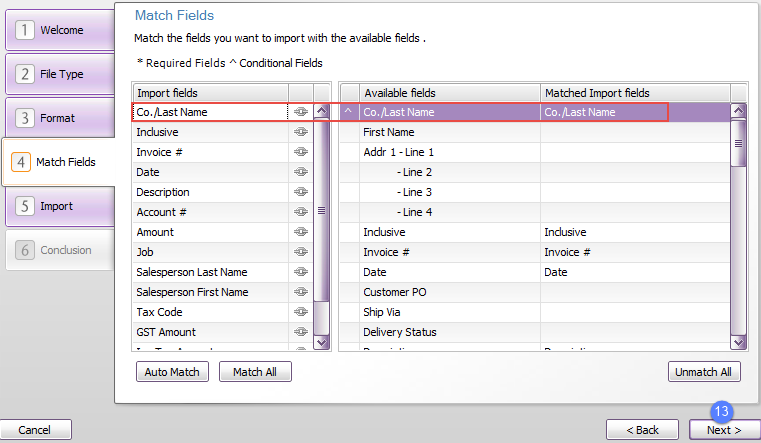Open the Format step tab
The height and width of the screenshot is (443, 761).
pos(59,118)
